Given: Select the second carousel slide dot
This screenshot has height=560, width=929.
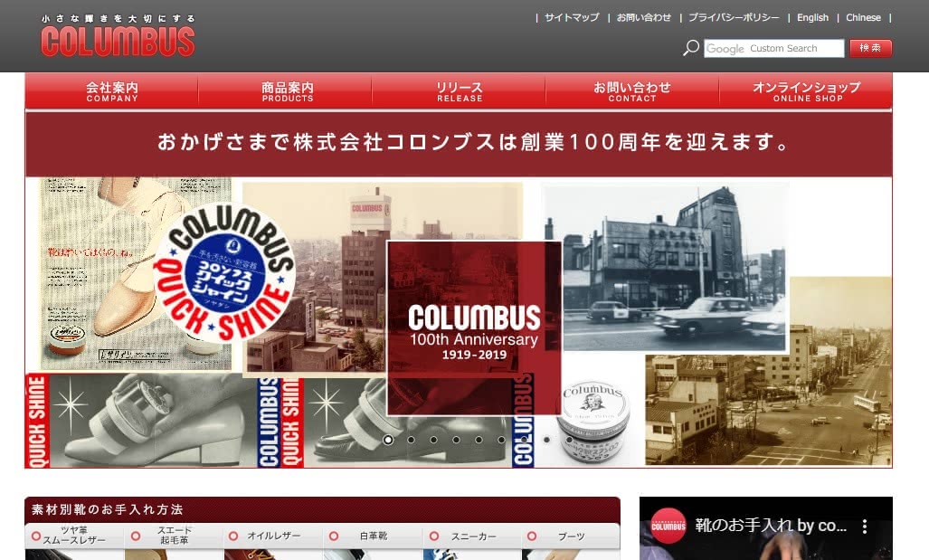Looking at the screenshot, I should [x=411, y=440].
